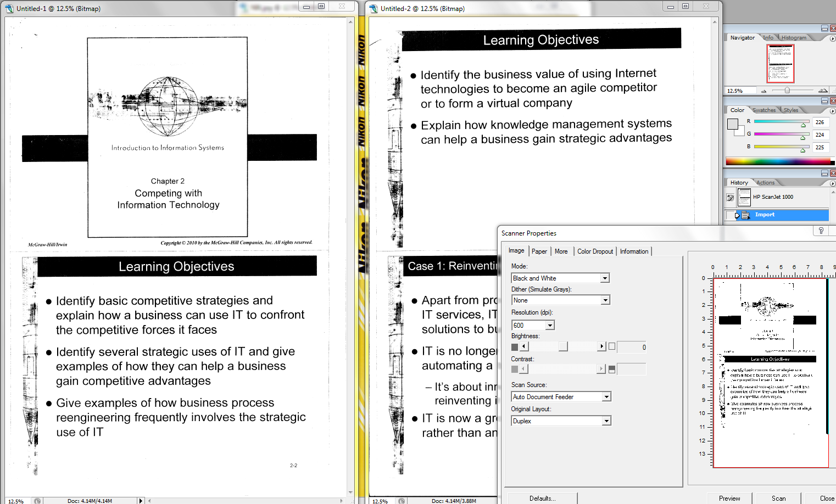Click the Defaults... button

(542, 499)
